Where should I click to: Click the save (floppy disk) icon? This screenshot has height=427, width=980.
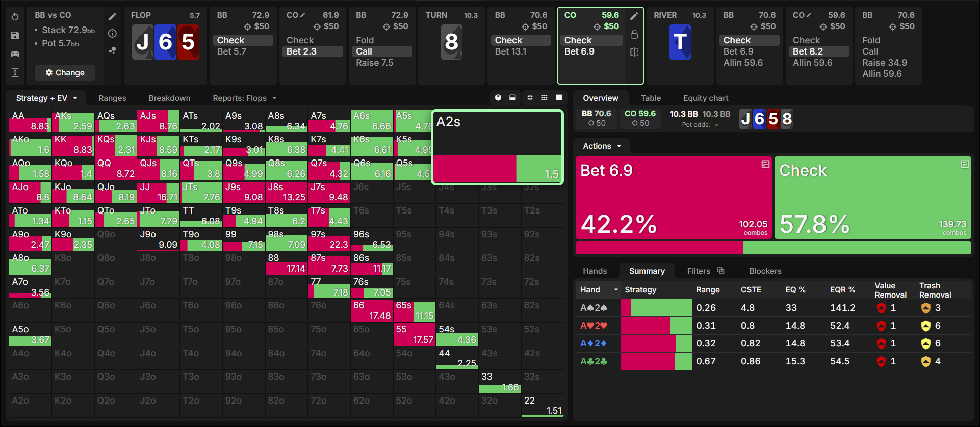coord(15,36)
